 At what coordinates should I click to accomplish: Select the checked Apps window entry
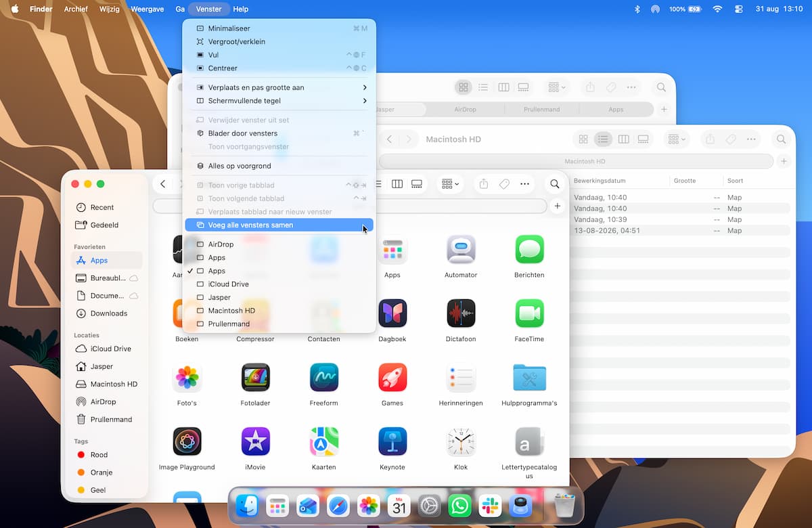click(279, 271)
